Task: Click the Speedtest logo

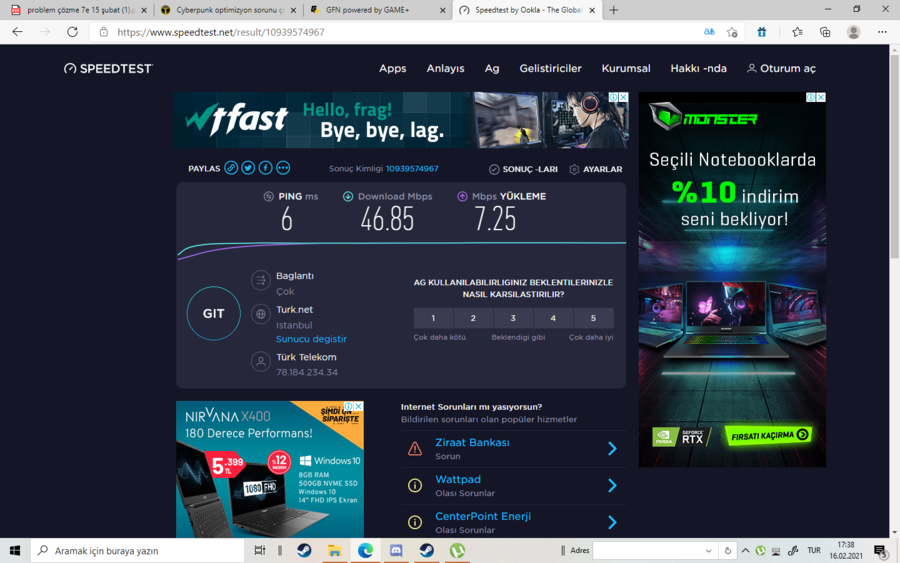Action: pos(108,68)
